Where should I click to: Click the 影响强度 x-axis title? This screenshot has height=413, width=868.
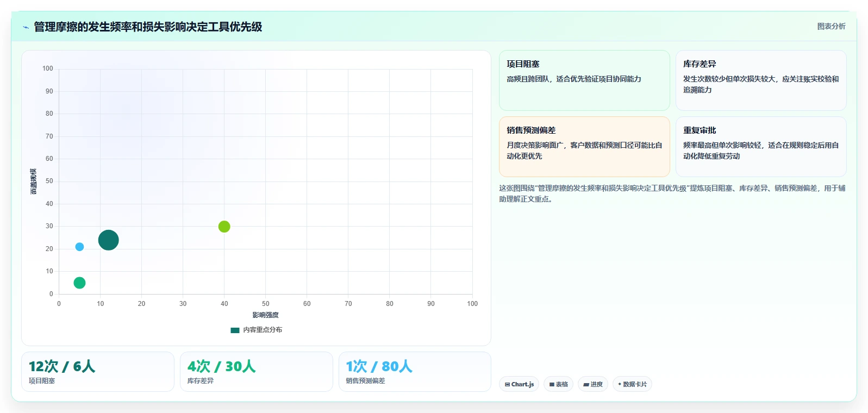pyautogui.click(x=265, y=315)
